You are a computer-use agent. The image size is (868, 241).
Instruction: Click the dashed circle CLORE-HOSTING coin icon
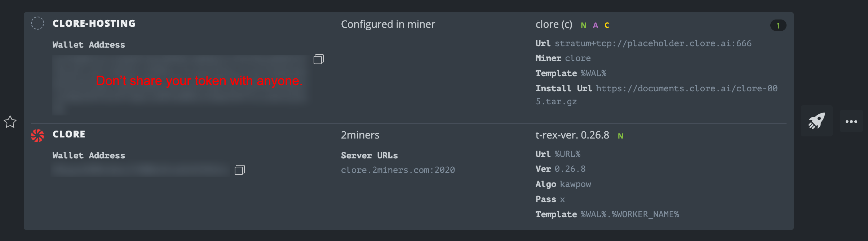37,23
